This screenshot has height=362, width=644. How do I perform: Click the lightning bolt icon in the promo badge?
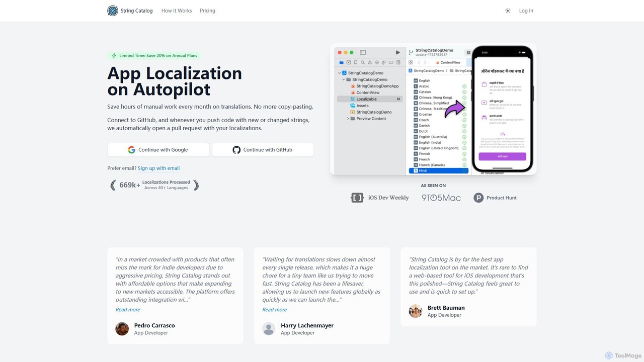[114, 56]
